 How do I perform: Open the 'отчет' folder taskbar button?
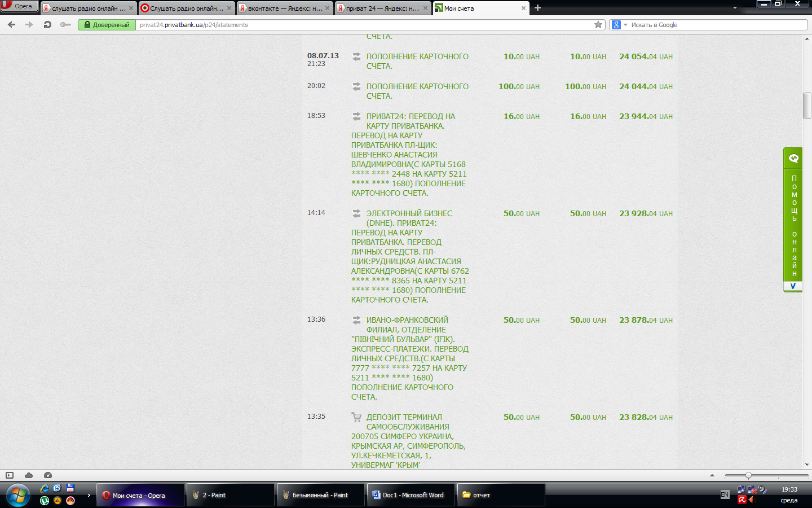pyautogui.click(x=501, y=495)
